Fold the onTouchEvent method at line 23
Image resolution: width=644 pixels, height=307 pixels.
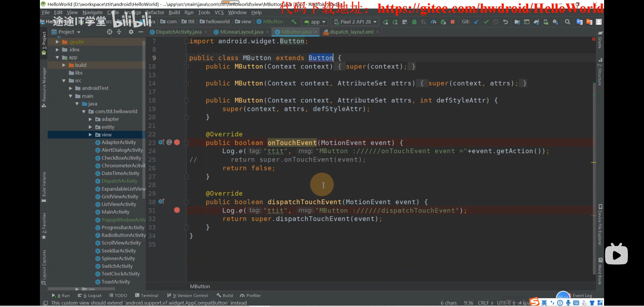pyautogui.click(x=186, y=143)
